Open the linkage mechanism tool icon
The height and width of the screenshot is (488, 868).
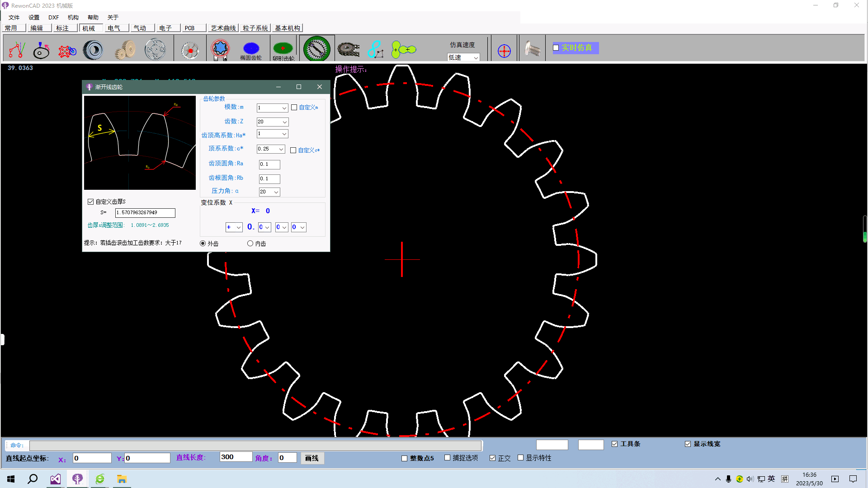pos(17,50)
